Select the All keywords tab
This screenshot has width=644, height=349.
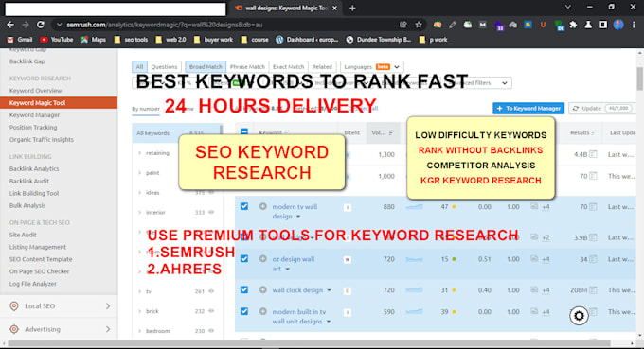[x=139, y=67]
